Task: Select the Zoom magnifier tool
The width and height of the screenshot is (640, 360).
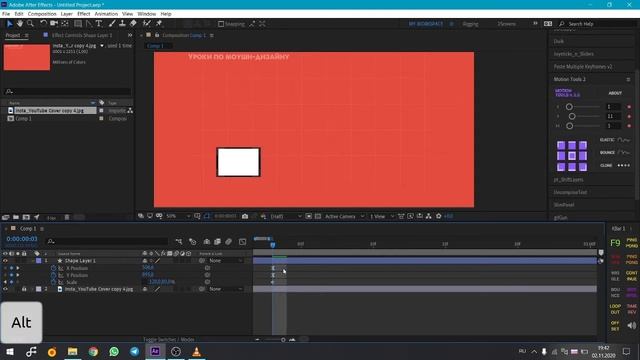Action: [30, 24]
